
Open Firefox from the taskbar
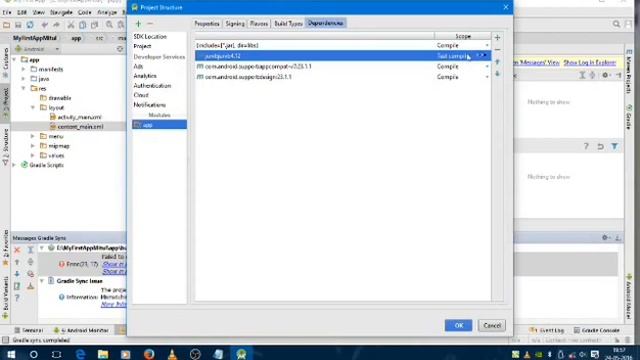(149, 354)
